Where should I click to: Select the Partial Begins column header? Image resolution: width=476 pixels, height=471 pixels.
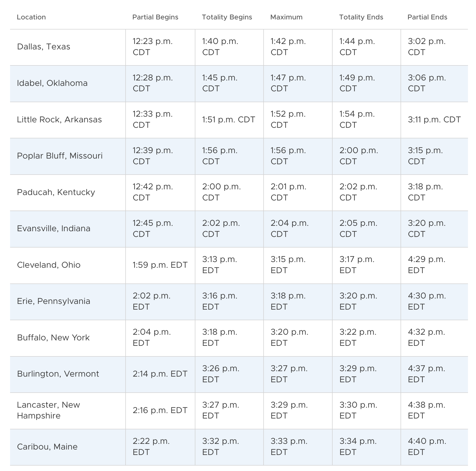(155, 17)
